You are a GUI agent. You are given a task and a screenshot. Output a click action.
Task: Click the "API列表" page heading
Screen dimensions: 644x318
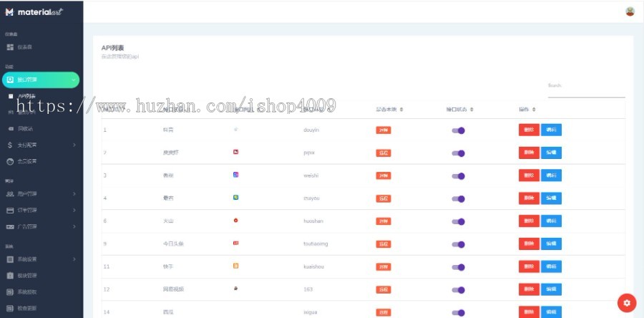(112, 48)
